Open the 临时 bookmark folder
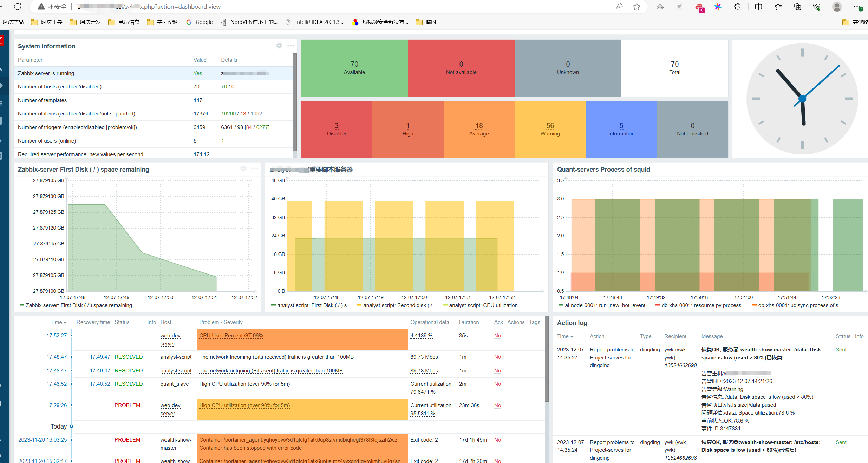Image resolution: width=868 pixels, height=463 pixels. [x=426, y=22]
